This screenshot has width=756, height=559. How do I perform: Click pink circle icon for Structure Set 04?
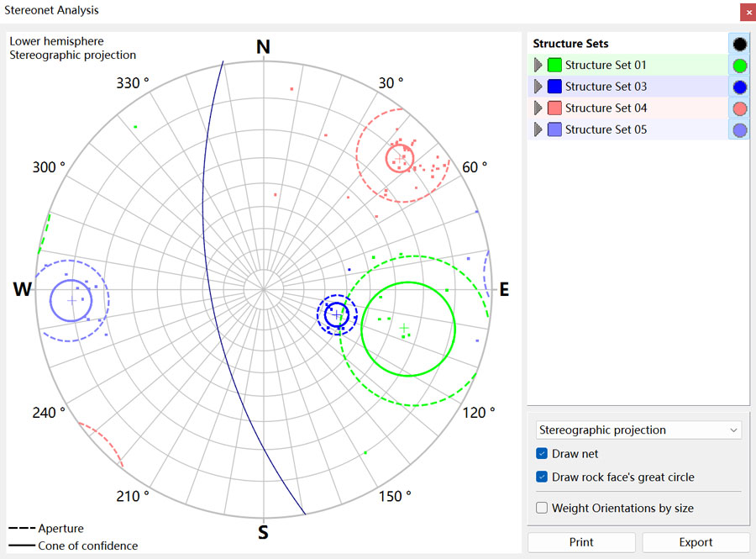739,108
